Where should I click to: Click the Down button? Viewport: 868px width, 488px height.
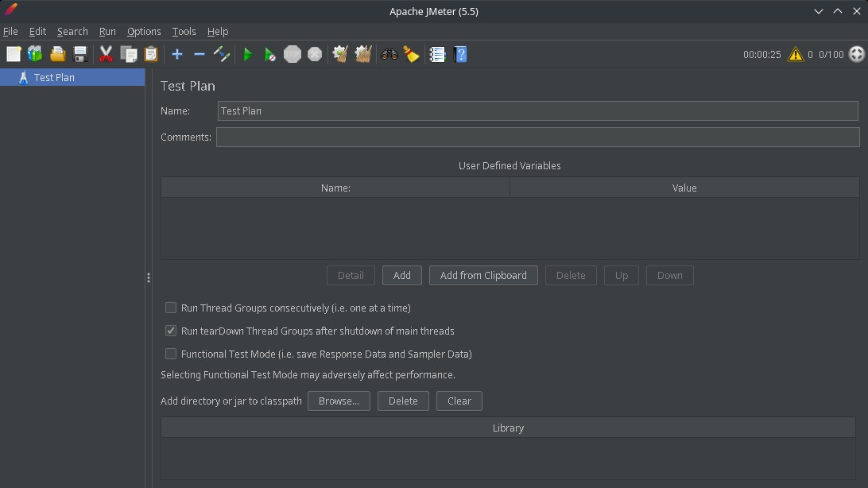(x=670, y=276)
